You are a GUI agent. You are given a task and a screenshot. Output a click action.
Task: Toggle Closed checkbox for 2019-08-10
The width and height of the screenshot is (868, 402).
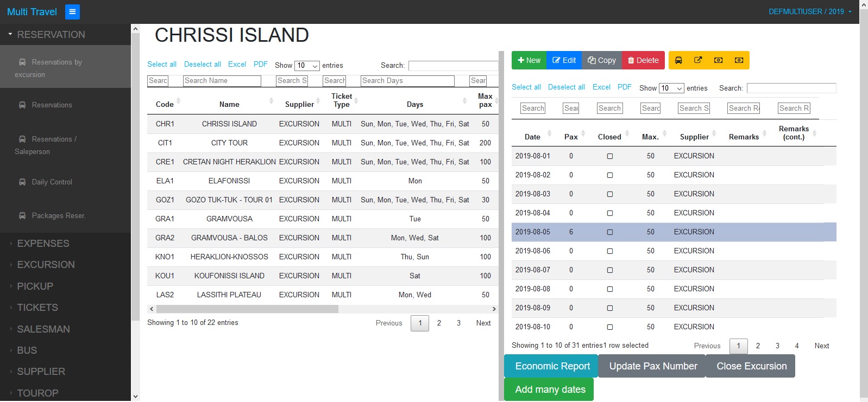coord(609,327)
